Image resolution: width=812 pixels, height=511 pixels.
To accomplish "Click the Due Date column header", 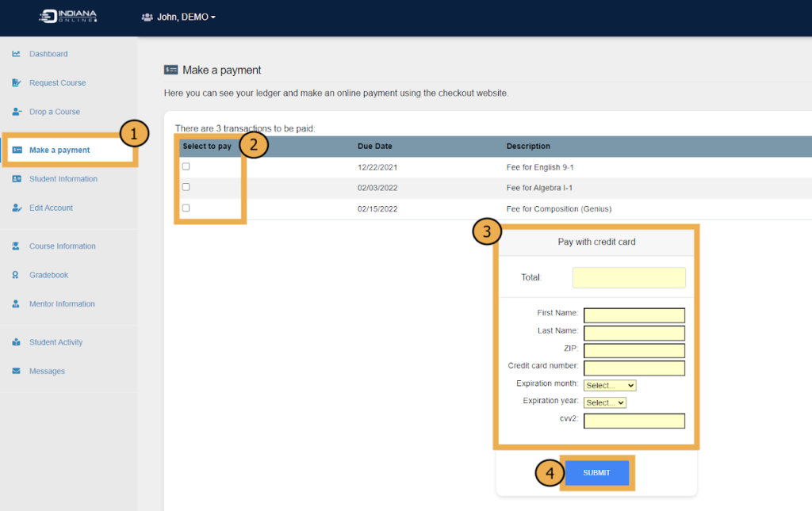I will (375, 147).
